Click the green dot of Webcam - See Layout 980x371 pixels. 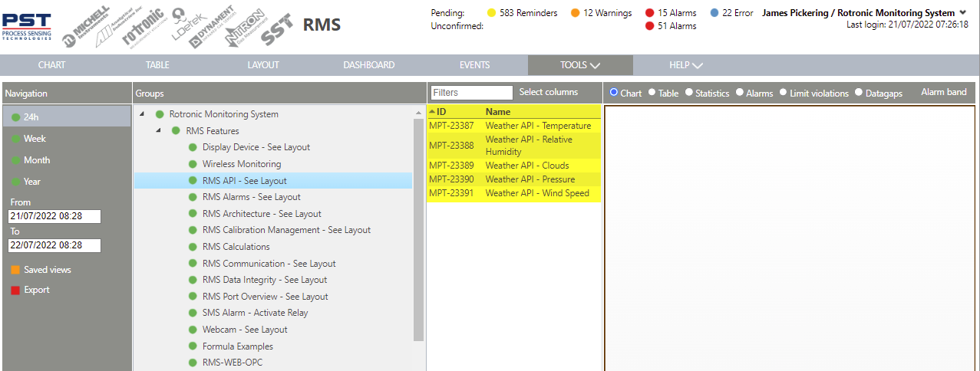(193, 330)
